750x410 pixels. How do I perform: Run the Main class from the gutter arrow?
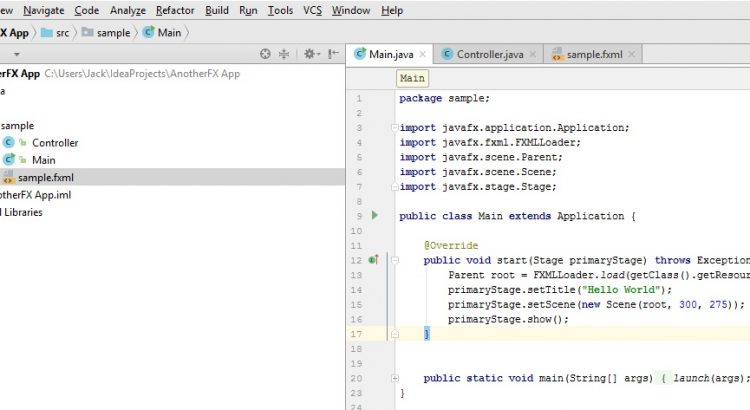(x=375, y=215)
